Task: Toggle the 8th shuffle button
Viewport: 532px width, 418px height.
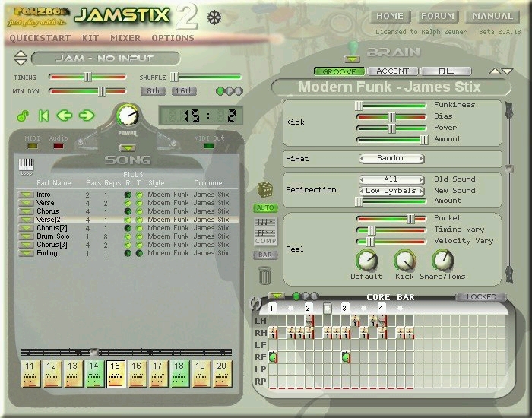Action: coord(153,91)
